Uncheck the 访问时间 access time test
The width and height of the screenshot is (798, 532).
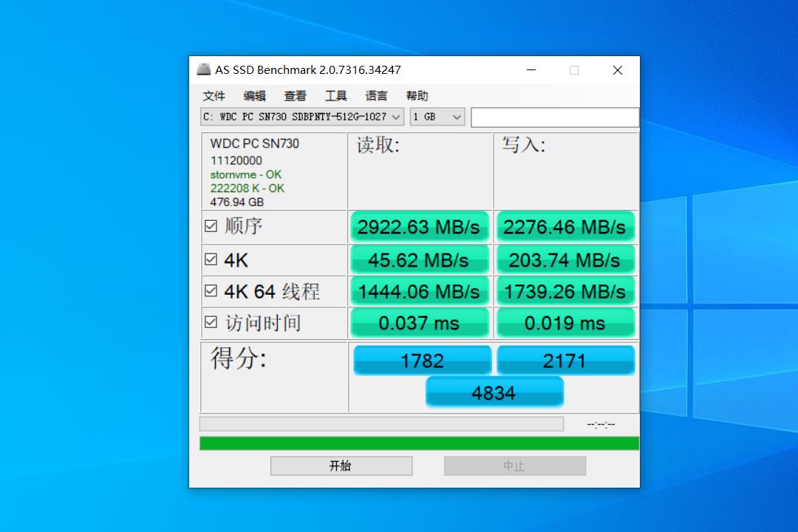(210, 322)
